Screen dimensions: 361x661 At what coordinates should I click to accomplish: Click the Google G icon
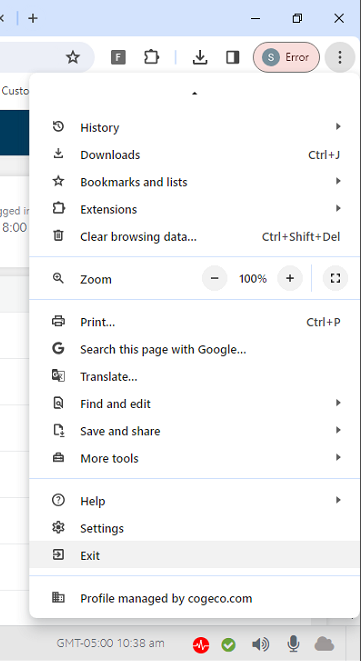[58, 348]
